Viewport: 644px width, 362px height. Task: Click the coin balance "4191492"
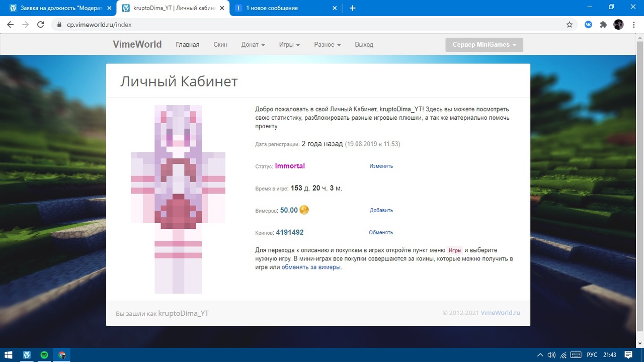(x=290, y=232)
